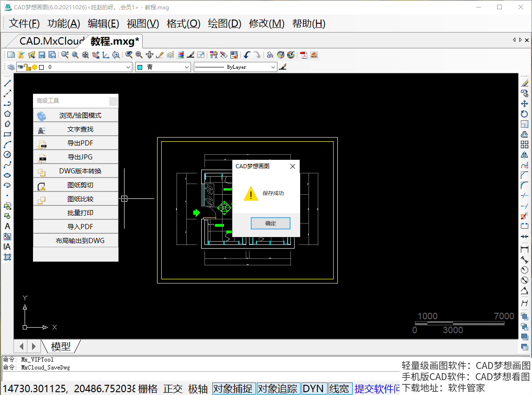Select the Rectangle drawing tool
Screen dimensions: 532x395
point(7,134)
